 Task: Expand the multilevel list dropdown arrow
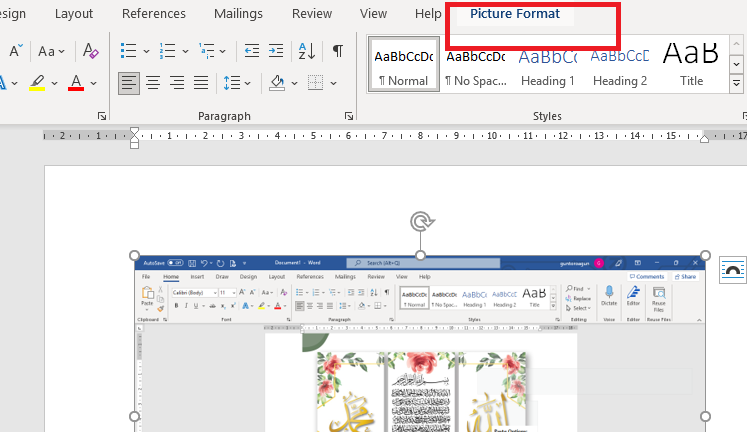[x=222, y=51]
